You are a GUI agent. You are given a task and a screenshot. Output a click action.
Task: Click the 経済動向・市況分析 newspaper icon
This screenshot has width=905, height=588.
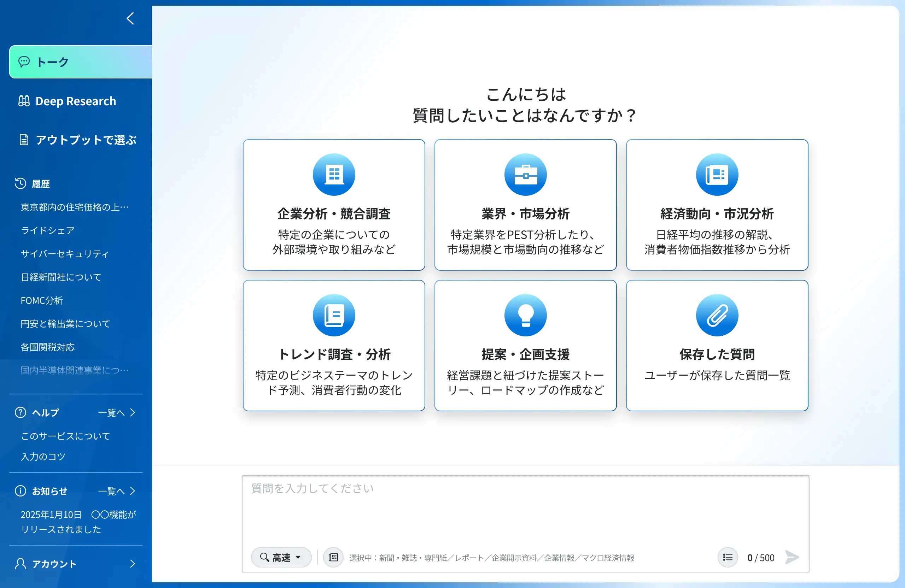[717, 174]
